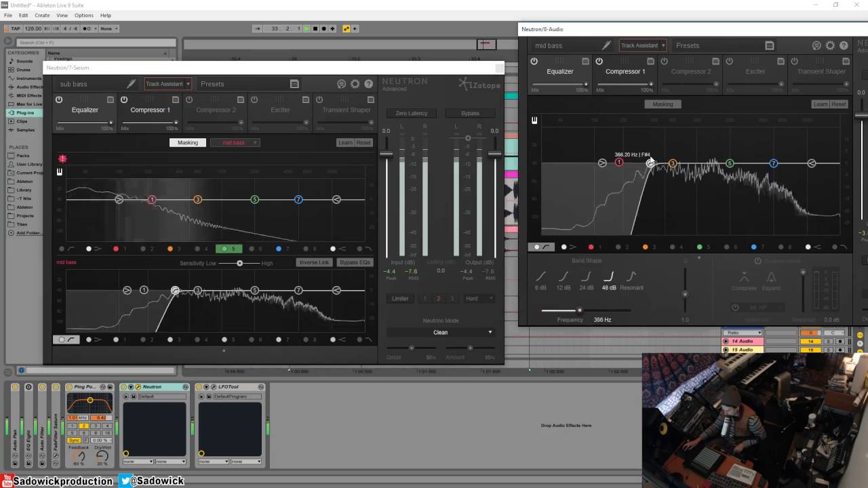Open the mid bass masking source dropdown
The height and width of the screenshot is (488, 868).
point(235,142)
